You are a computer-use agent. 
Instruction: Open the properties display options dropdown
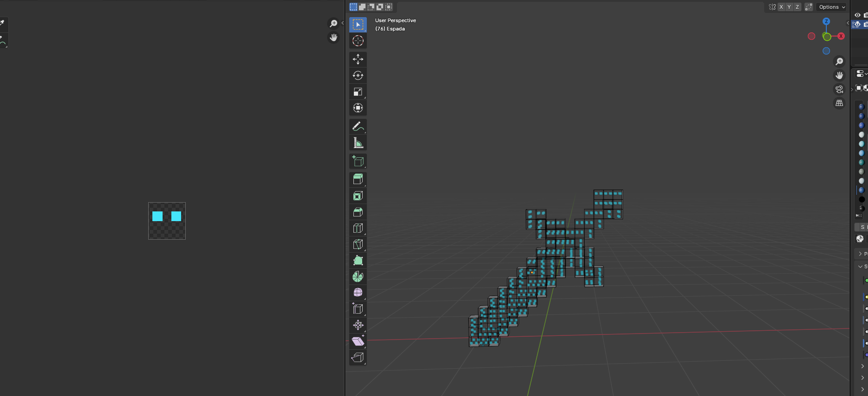click(861, 74)
